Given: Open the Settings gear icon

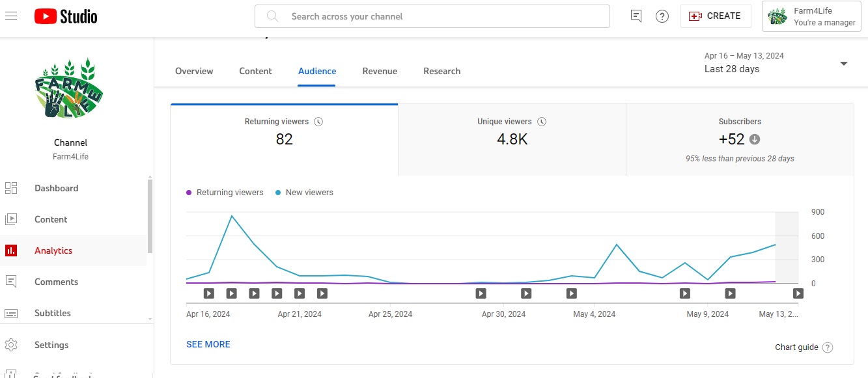Looking at the screenshot, I should click(x=11, y=345).
